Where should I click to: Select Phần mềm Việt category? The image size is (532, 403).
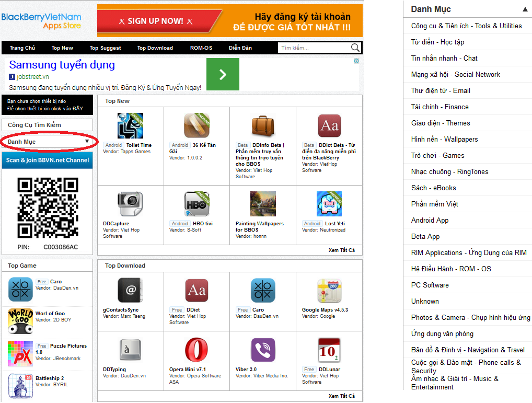click(x=468, y=204)
